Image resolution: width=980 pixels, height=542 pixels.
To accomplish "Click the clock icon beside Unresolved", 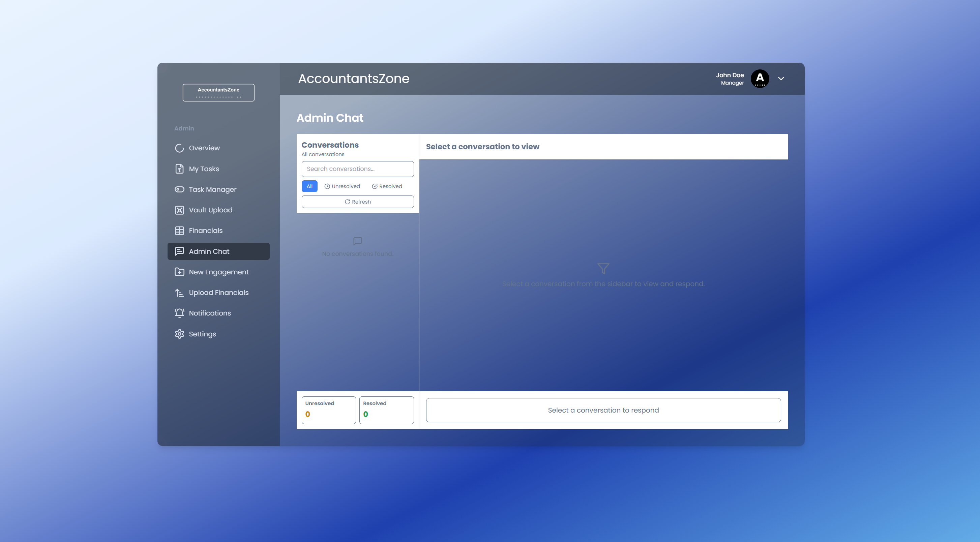I will (x=327, y=186).
